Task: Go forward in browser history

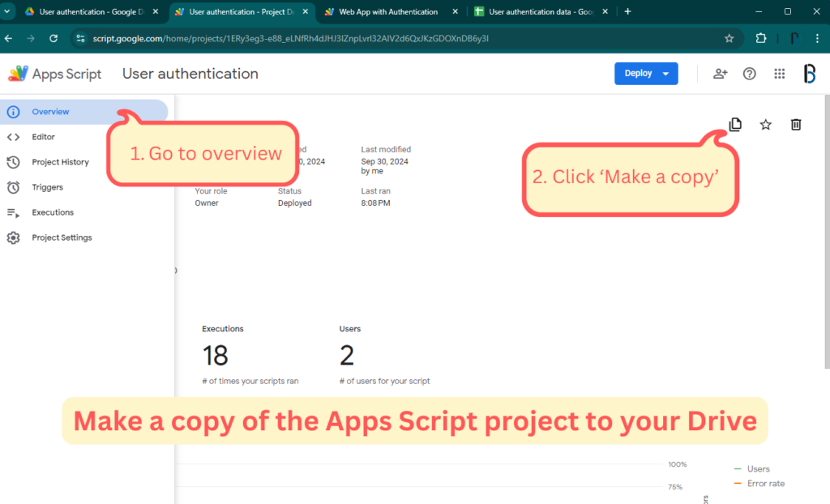Action: 31,38
